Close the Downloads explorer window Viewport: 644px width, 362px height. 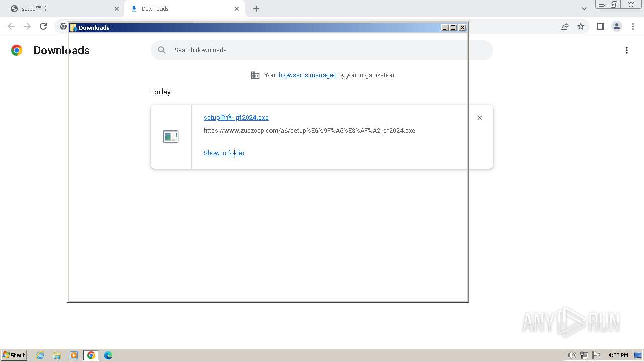(462, 28)
